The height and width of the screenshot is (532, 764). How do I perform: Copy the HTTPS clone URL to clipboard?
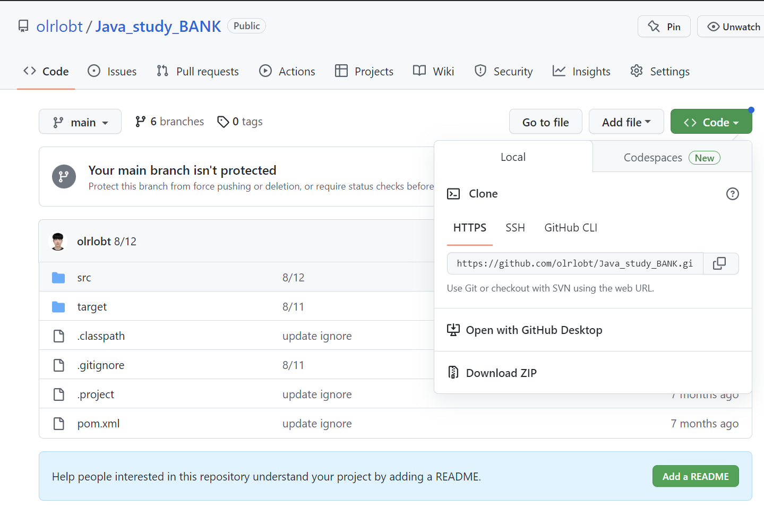720,263
